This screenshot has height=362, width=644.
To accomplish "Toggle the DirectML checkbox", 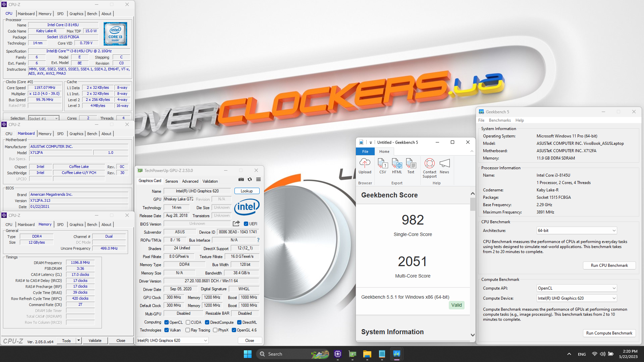I will coord(239,322).
